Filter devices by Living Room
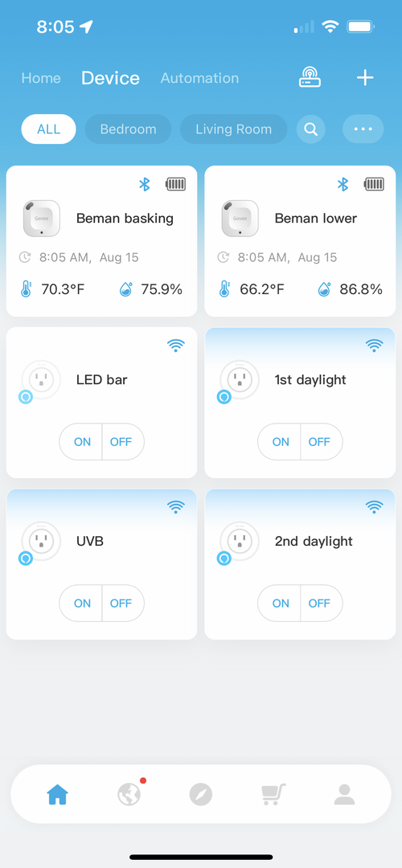Image resolution: width=402 pixels, height=868 pixels. [234, 129]
